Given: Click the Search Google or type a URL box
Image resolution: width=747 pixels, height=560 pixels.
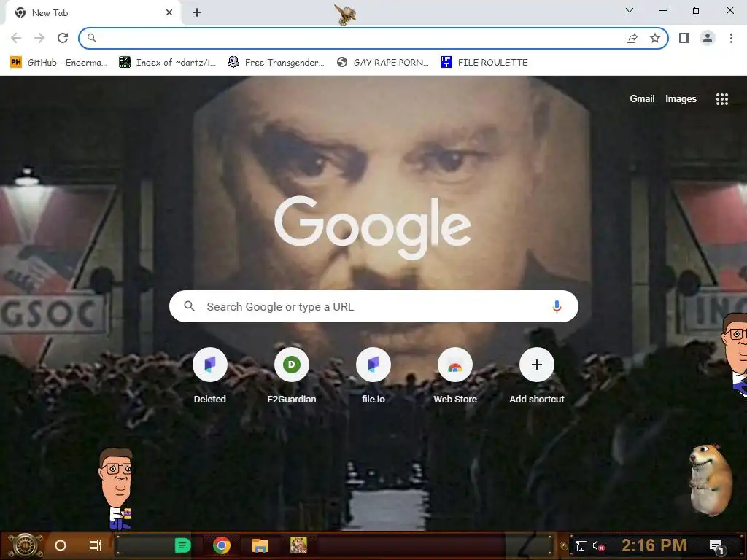Looking at the screenshot, I should click(373, 306).
